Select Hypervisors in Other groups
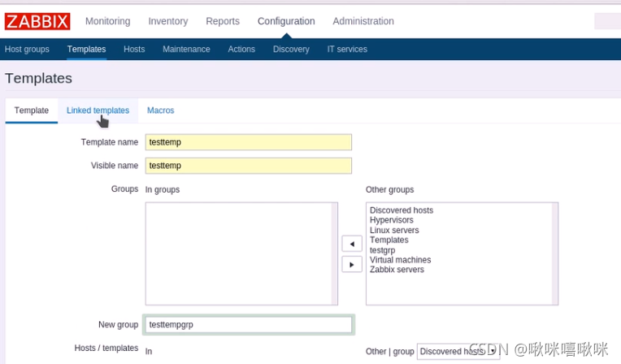This screenshot has height=364, width=621. (x=392, y=220)
